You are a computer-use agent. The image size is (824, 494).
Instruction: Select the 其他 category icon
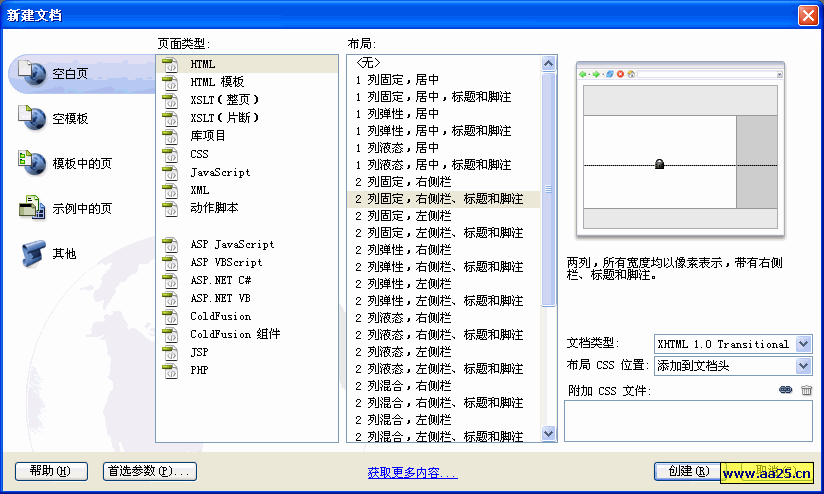[x=31, y=253]
